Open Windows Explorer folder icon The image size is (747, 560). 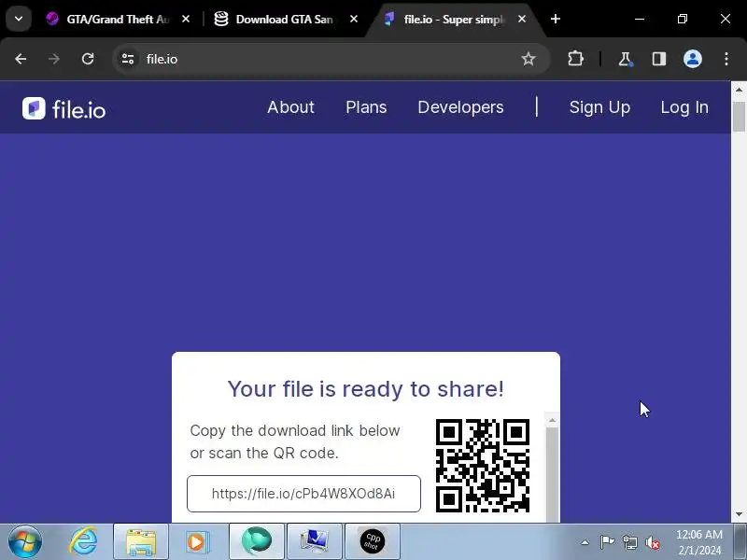pos(141,541)
